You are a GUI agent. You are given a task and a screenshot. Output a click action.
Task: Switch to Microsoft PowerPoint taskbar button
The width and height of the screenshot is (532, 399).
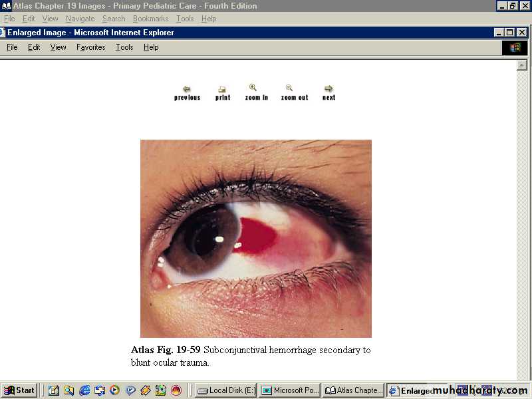click(x=289, y=390)
